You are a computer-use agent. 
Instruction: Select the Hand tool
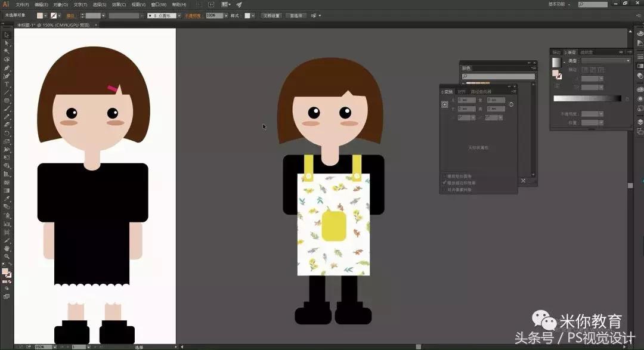pyautogui.click(x=7, y=248)
